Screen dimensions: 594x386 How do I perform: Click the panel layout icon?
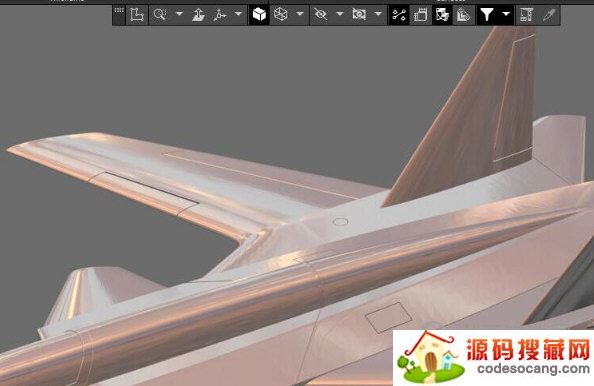527,15
